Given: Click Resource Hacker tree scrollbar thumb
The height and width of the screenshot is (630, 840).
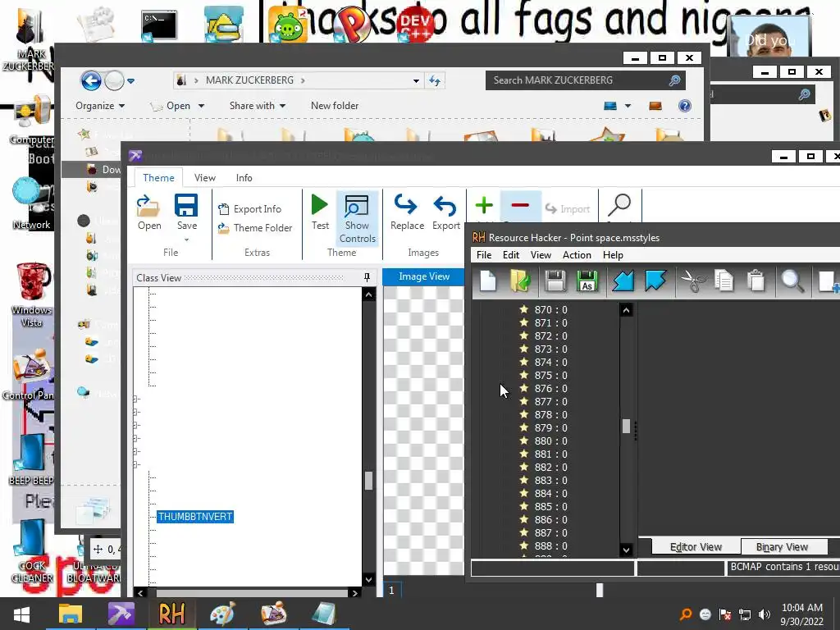Looking at the screenshot, I should (x=626, y=426).
